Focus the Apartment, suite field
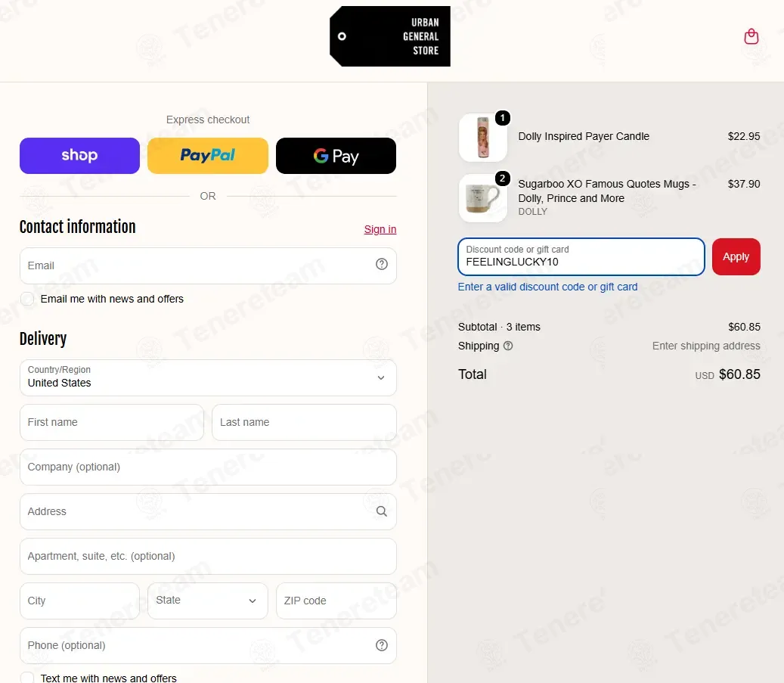This screenshot has width=784, height=683. (x=208, y=556)
